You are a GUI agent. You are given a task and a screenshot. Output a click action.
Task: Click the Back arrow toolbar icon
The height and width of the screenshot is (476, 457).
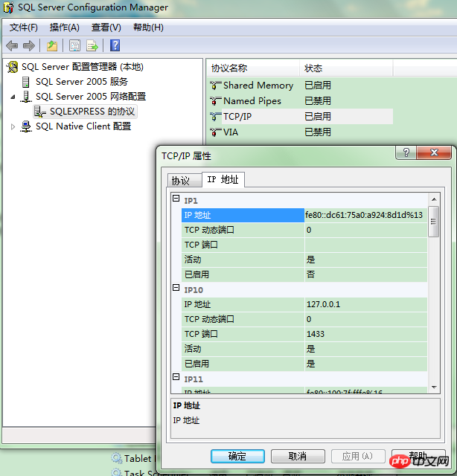click(x=12, y=46)
